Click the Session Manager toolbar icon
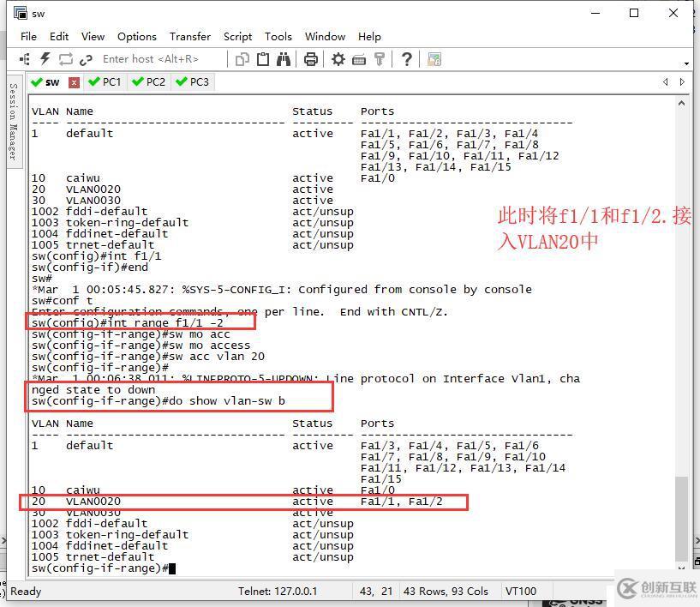 pyautogui.click(x=25, y=59)
